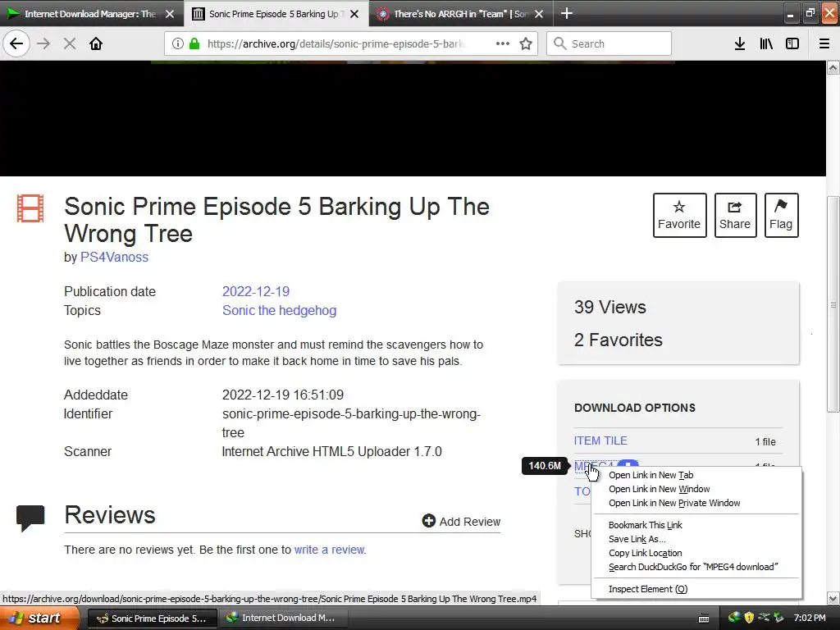
Task: Click the forward navigation arrow
Action: (x=43, y=44)
